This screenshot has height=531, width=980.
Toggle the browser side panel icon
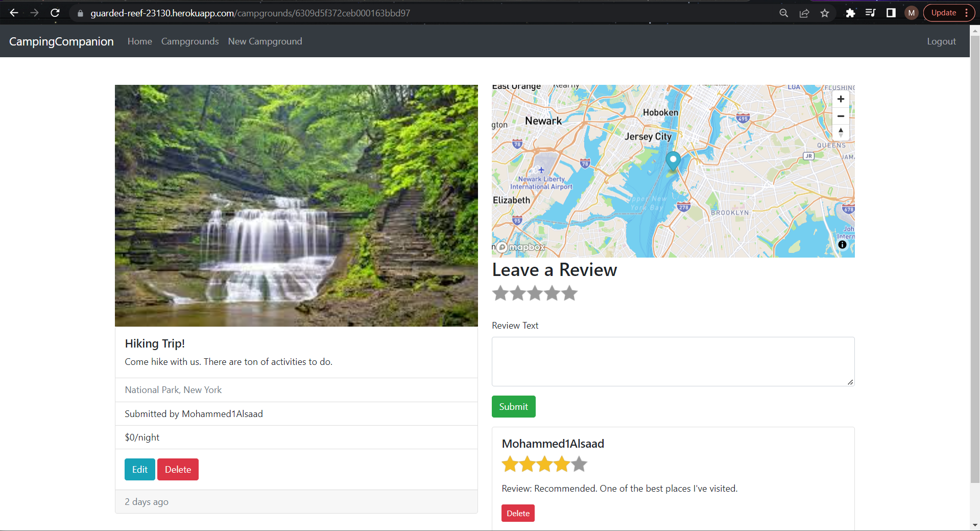(890, 13)
